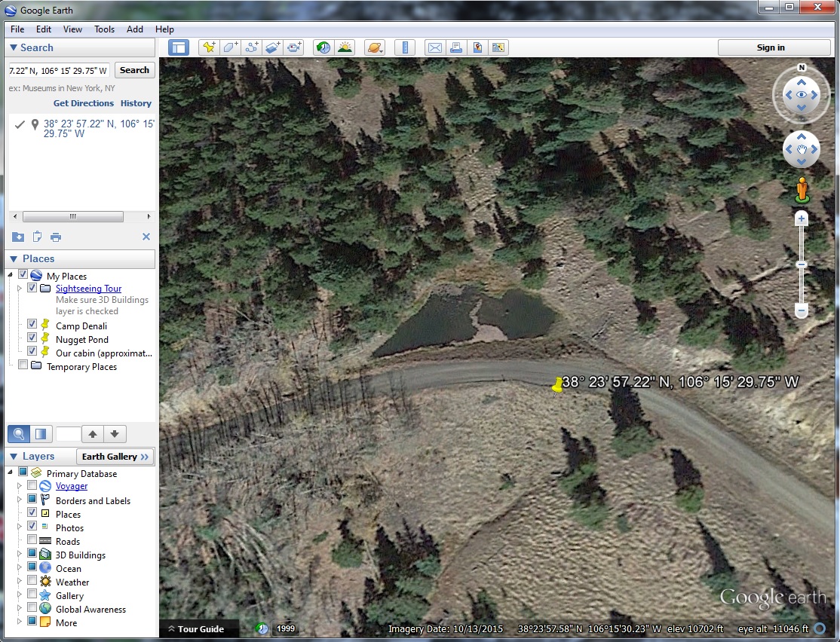Click the yellow pushpin on the map
Viewport: 840px width, 642px height.
[557, 385]
